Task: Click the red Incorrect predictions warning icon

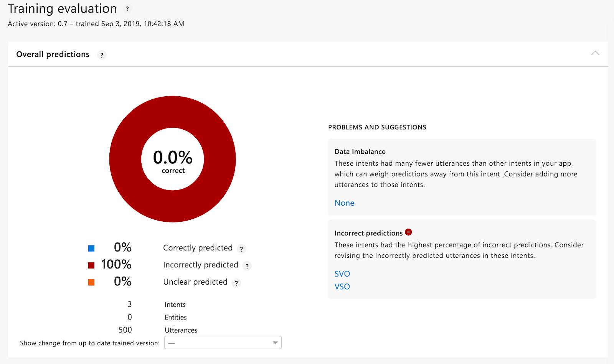Action: [409, 232]
